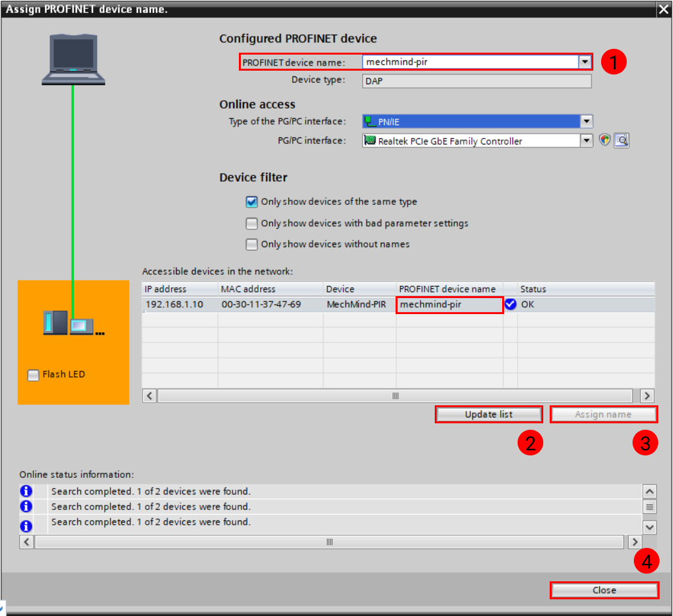The width and height of the screenshot is (673, 616).
Task: Click the network search icon beside PG/PC interface
Action: point(622,141)
